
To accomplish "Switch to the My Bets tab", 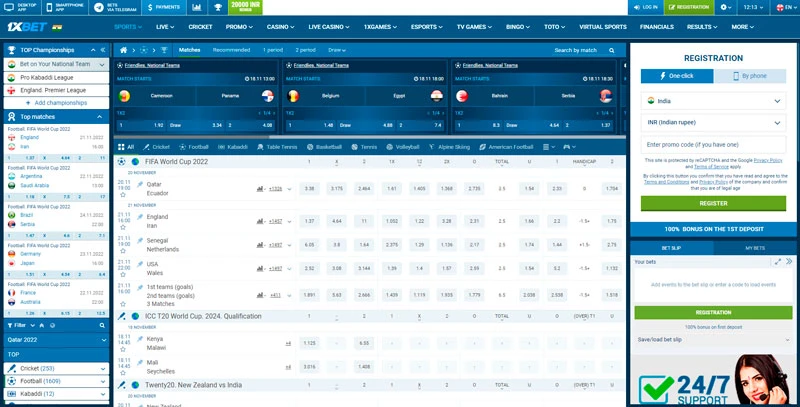I will [756, 248].
